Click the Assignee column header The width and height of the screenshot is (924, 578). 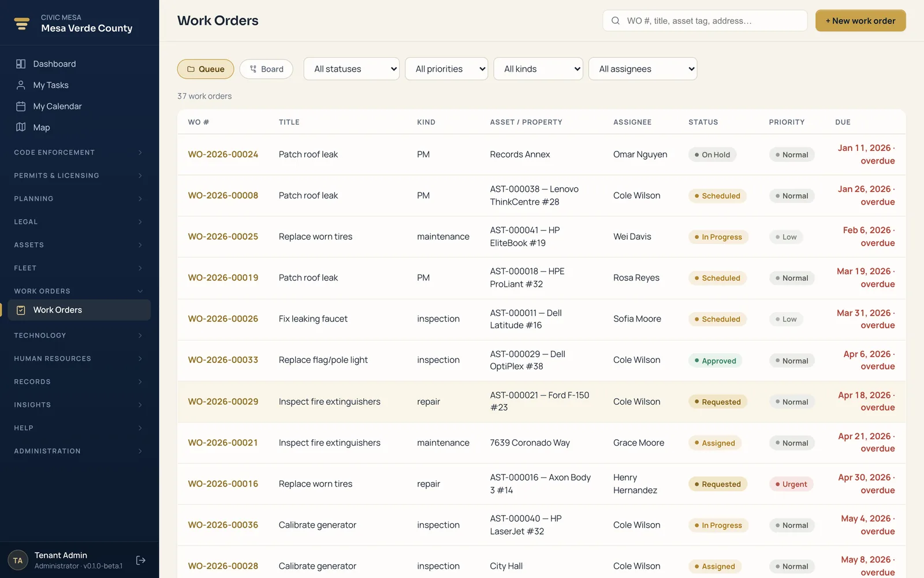(632, 122)
